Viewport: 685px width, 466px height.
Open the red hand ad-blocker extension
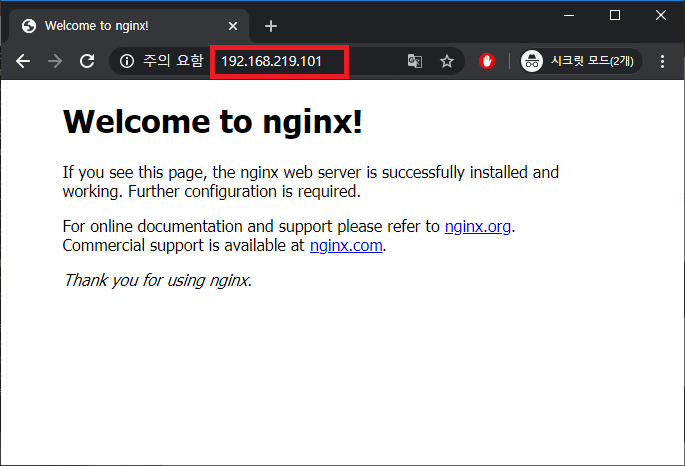pos(487,61)
